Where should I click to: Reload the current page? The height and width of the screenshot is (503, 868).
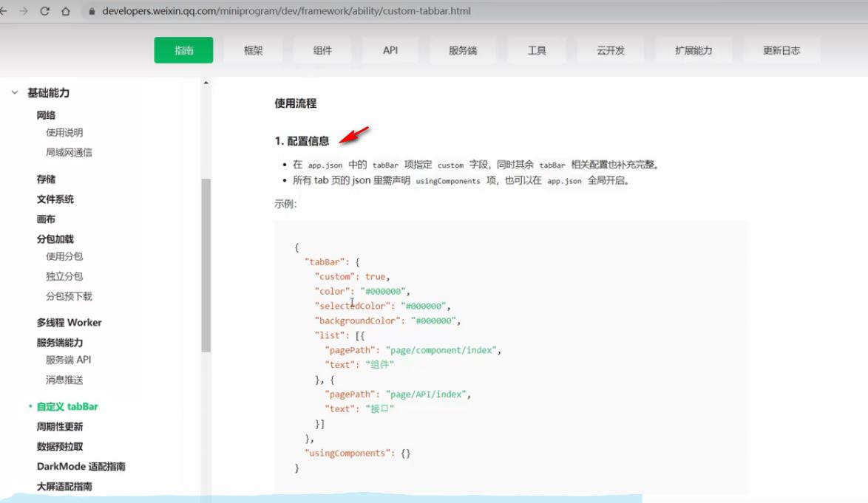[46, 12]
